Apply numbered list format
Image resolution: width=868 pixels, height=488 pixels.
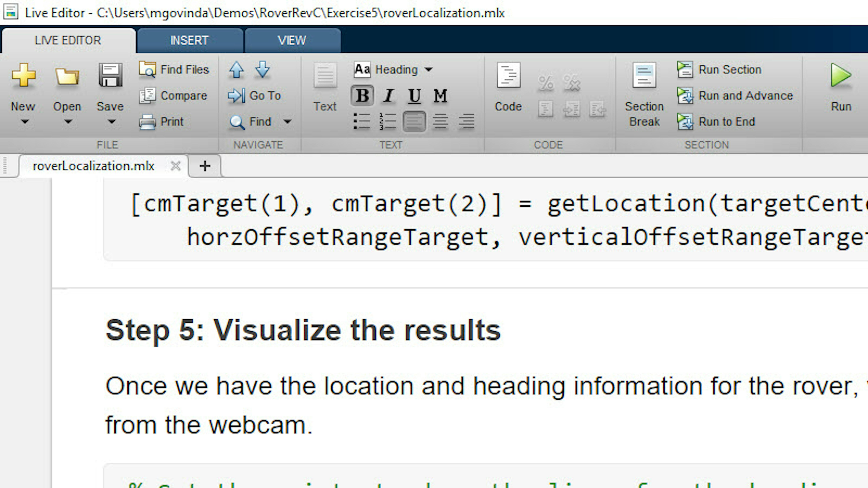[x=388, y=122]
